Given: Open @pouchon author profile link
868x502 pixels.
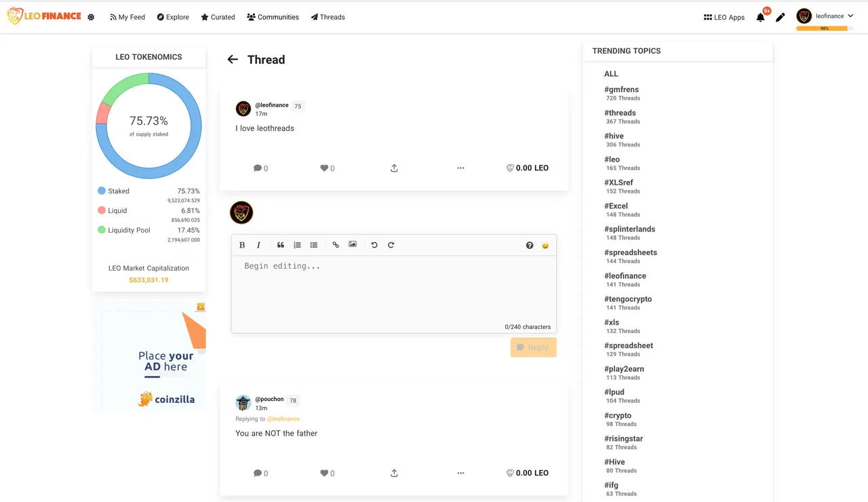Looking at the screenshot, I should coord(269,399).
